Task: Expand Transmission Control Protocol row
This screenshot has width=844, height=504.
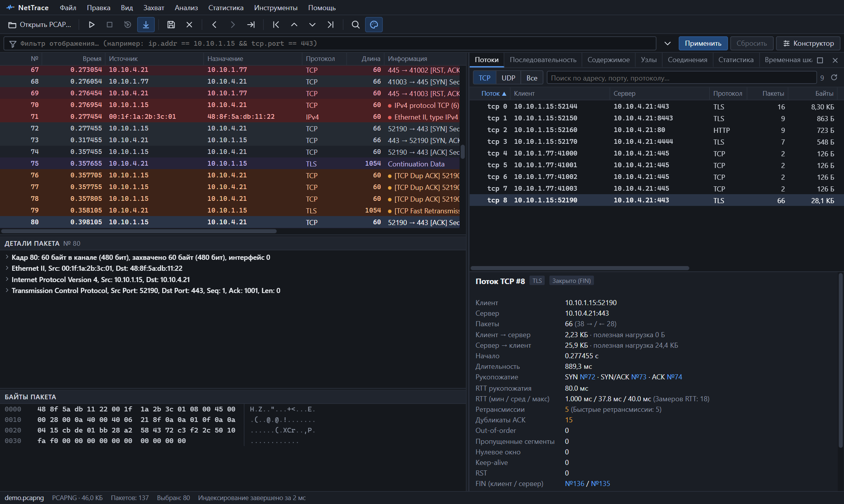Action: [x=7, y=290]
